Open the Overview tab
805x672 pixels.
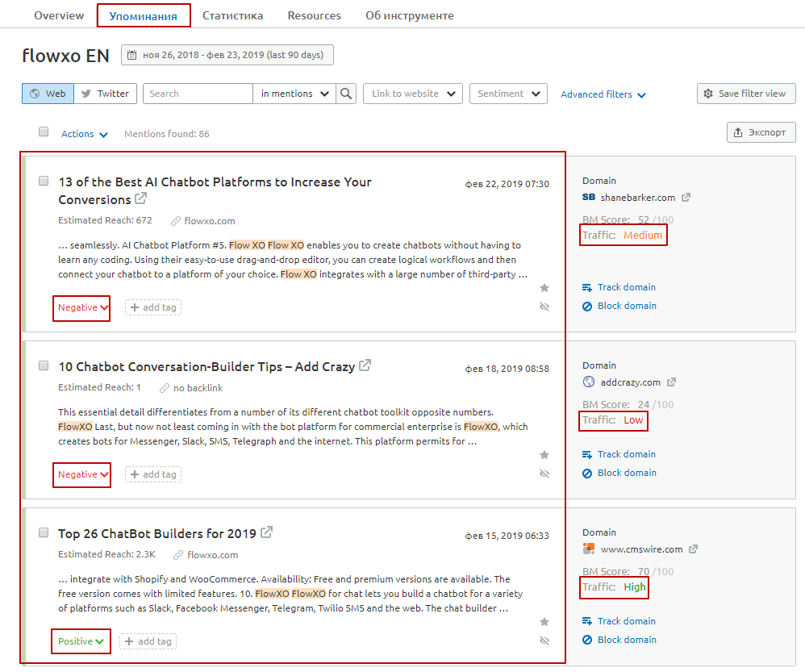pyautogui.click(x=59, y=15)
